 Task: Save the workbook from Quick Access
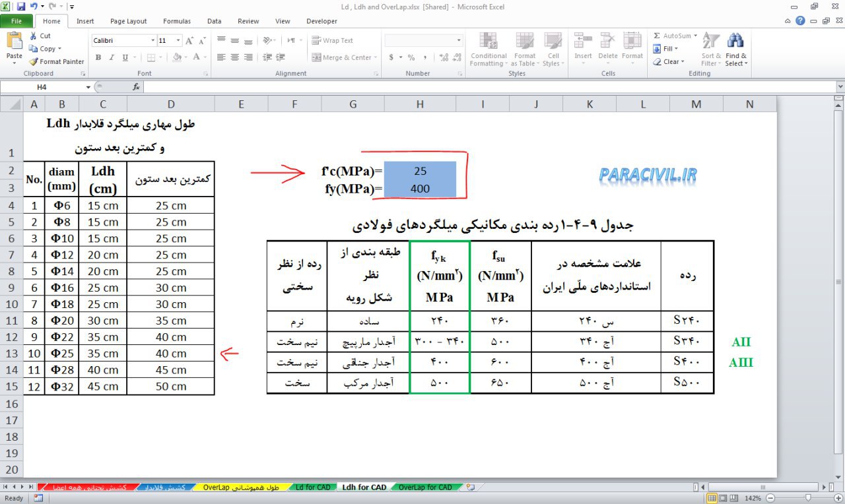point(21,7)
